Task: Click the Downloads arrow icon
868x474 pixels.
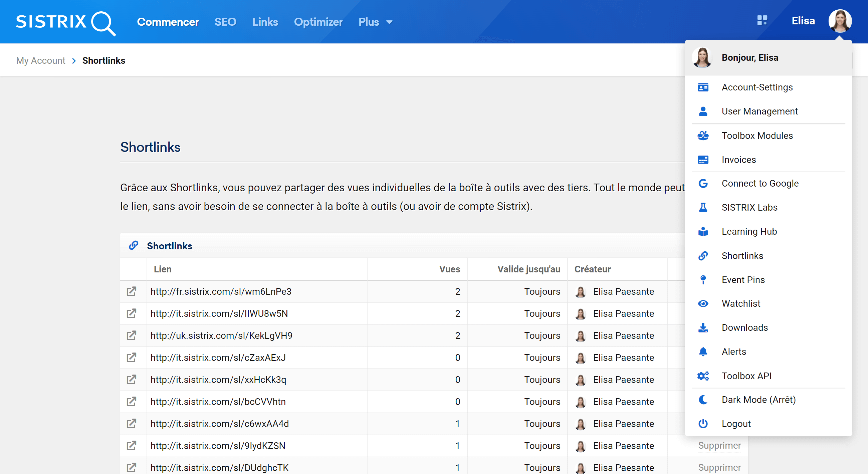Action: pos(703,328)
